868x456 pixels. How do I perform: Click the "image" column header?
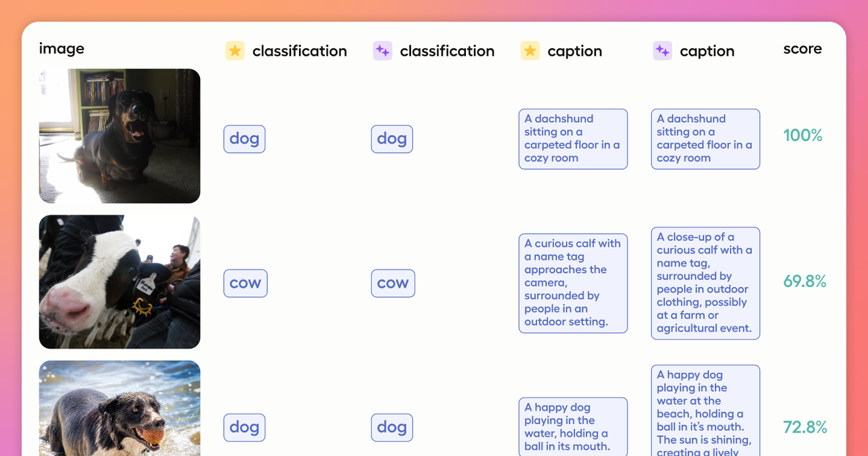pyautogui.click(x=62, y=48)
